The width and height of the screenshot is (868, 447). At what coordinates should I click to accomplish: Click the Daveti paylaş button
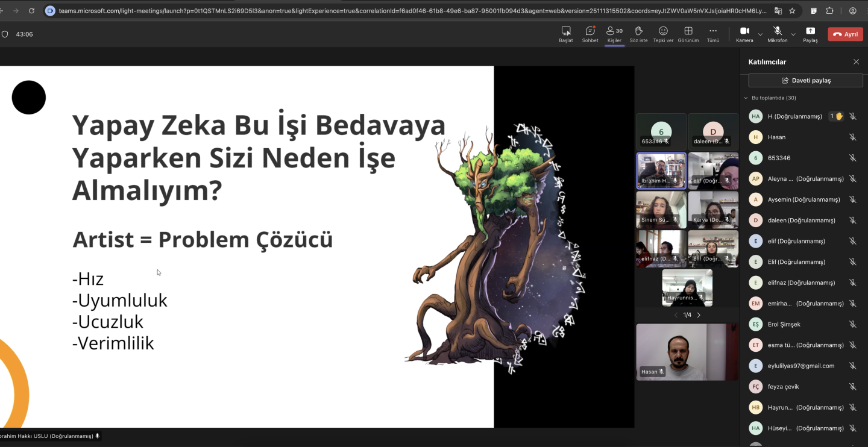click(x=805, y=80)
